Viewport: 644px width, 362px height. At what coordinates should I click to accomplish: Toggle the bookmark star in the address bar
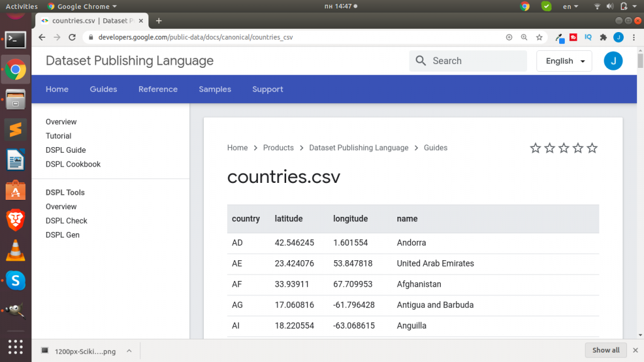pos(539,37)
